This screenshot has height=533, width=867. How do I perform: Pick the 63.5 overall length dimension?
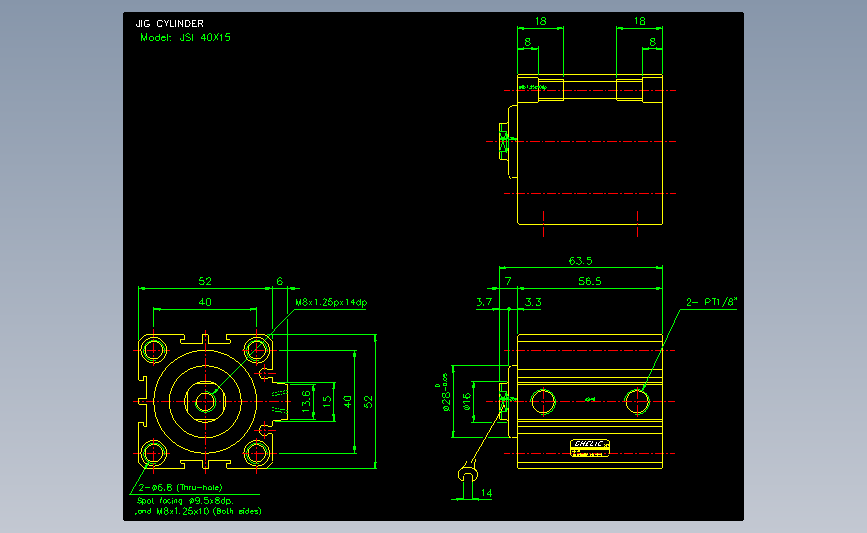pyautogui.click(x=580, y=260)
